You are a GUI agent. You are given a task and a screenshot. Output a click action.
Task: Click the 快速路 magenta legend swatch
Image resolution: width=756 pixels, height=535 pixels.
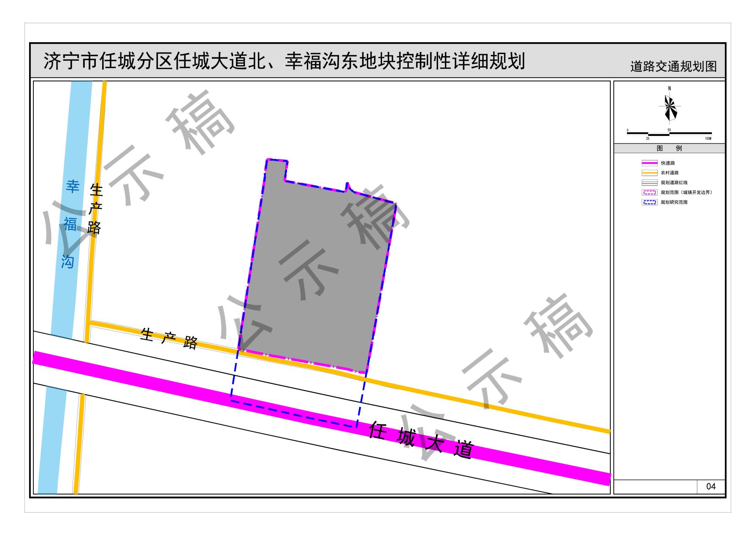[650, 163]
